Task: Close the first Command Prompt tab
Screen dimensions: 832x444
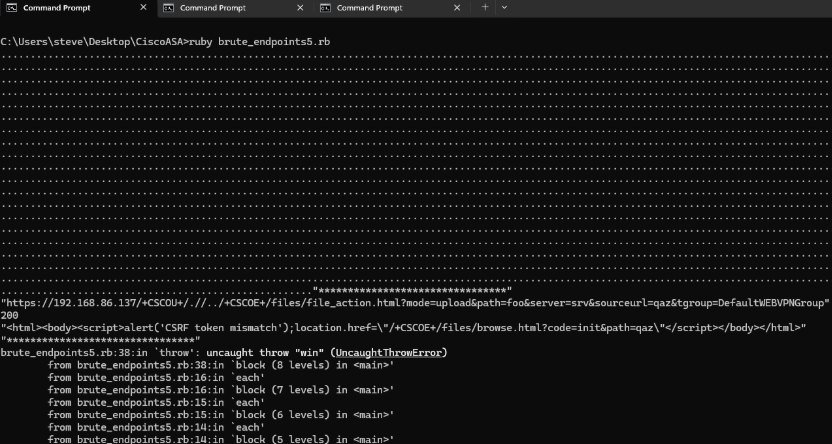Action: (x=143, y=8)
